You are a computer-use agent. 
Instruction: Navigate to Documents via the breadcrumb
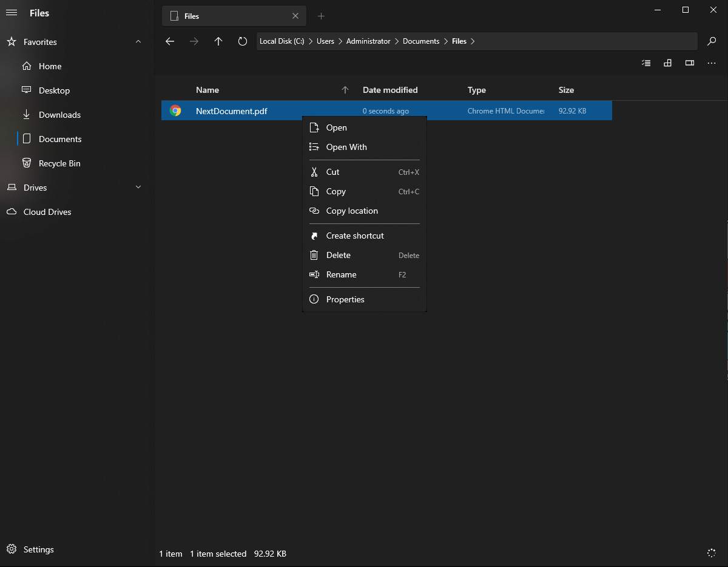(x=421, y=41)
